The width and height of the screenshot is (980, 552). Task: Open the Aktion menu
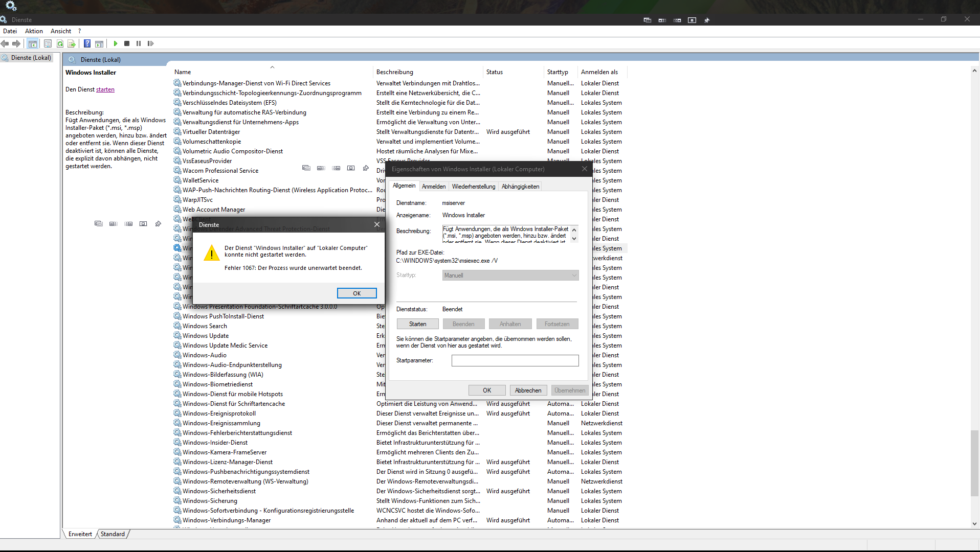[x=34, y=31]
